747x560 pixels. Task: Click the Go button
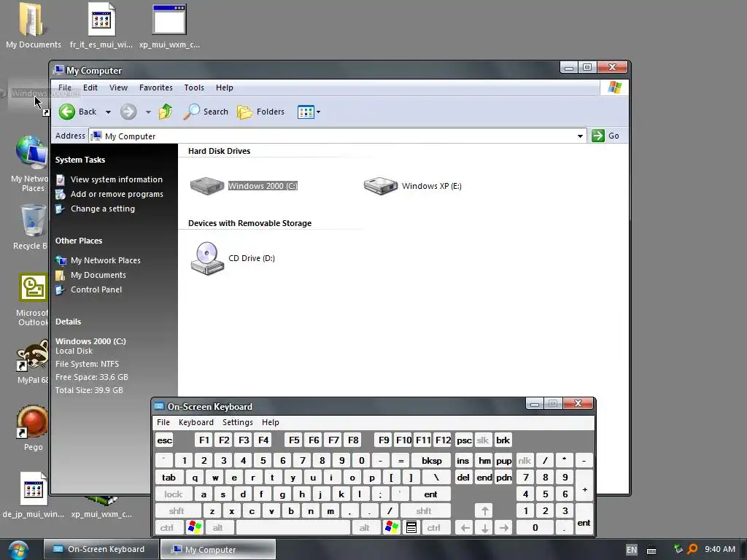(605, 136)
